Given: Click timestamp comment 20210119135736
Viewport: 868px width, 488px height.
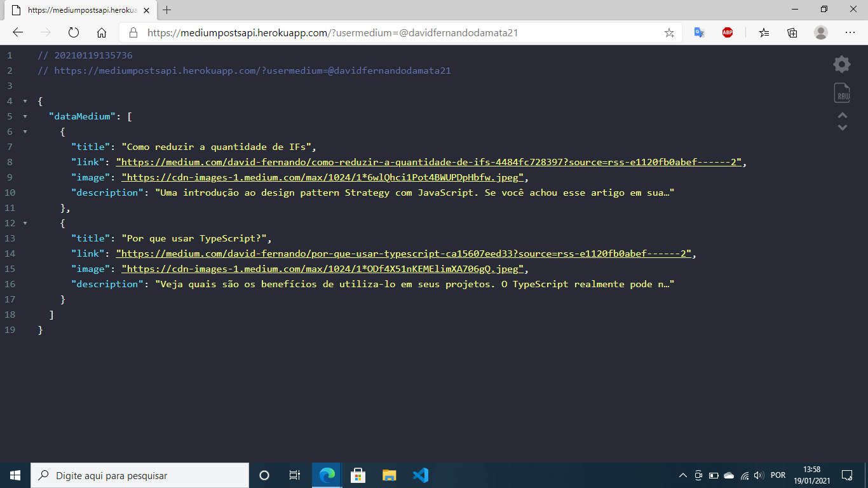Looking at the screenshot, I should pos(85,55).
